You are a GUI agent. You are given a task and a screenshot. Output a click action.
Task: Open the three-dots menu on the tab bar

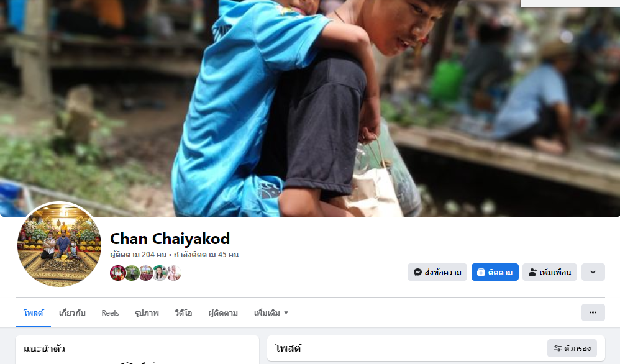point(593,312)
